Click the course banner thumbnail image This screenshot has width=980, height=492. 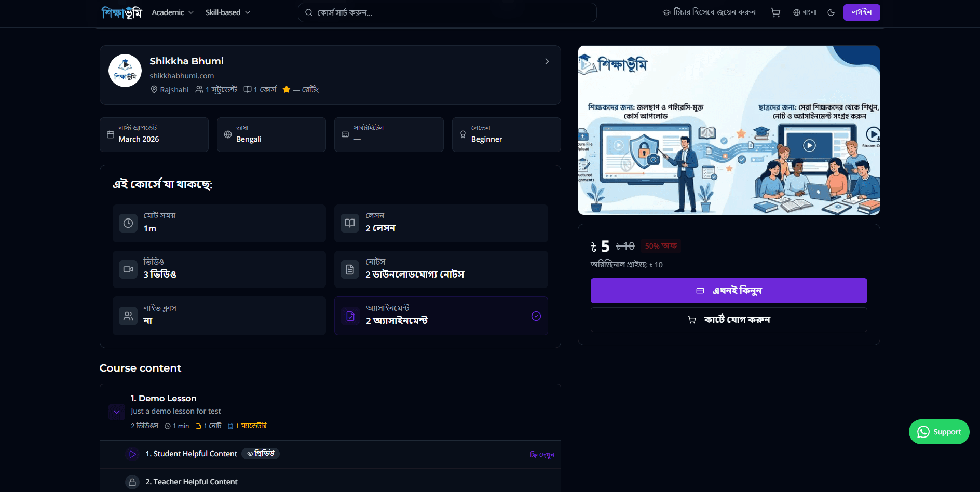point(729,130)
